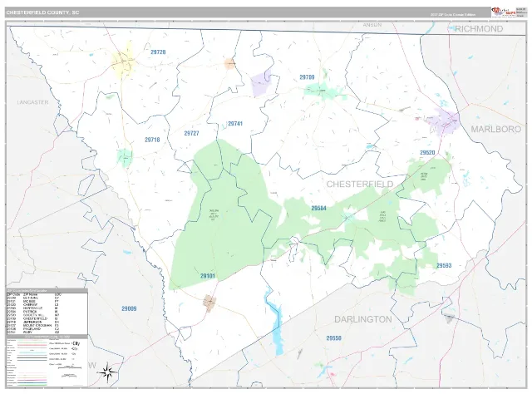Click the lavender town area west of 29709
532x399 pixels.
pyautogui.click(x=261, y=83)
